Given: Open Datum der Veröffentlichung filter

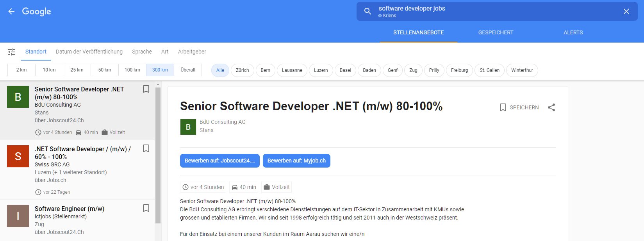Looking at the screenshot, I should click(89, 52).
